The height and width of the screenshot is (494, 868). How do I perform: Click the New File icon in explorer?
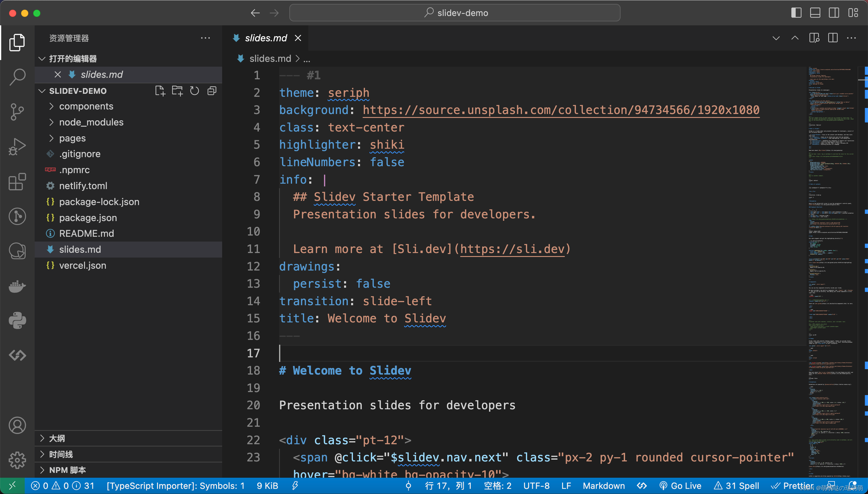[160, 91]
